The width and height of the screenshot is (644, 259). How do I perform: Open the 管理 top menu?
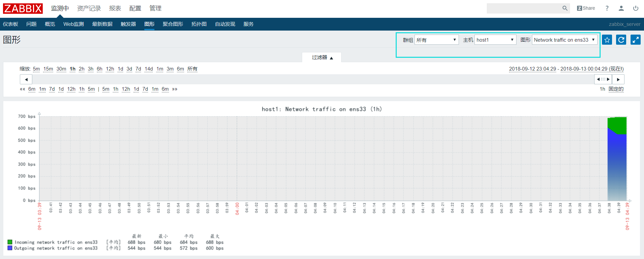pyautogui.click(x=155, y=8)
